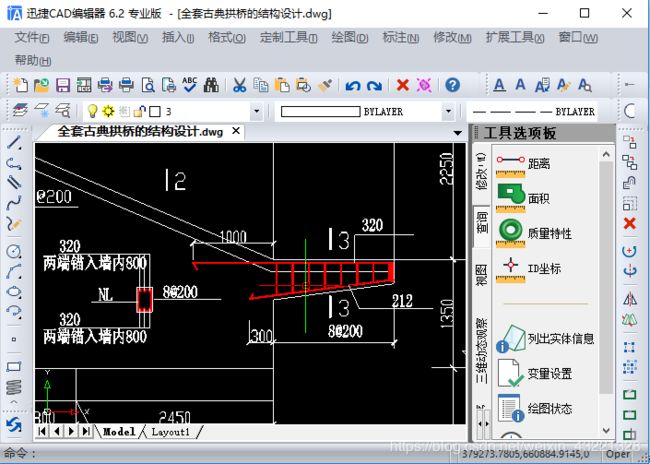Viewport: 650px width, 464px height.
Task: Open the layer dropdown showing layer 3
Action: (x=257, y=111)
